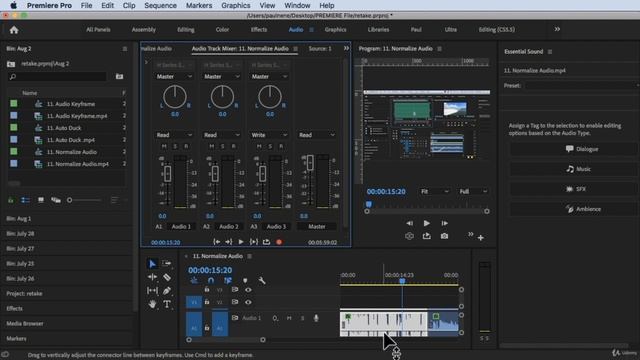Viewport: 640px width, 360px height.
Task: Open timeline wrench display settings
Action: [x=262, y=280]
